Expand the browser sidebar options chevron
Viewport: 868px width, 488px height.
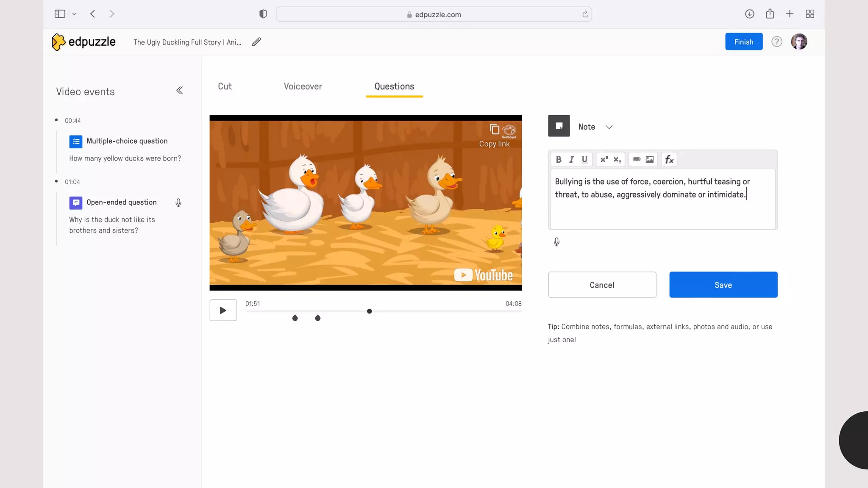coord(74,14)
